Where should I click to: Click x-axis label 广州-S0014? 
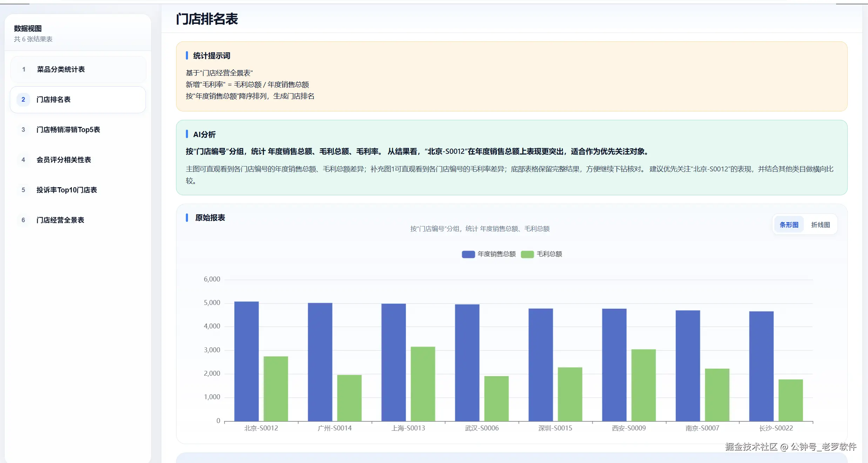click(335, 428)
